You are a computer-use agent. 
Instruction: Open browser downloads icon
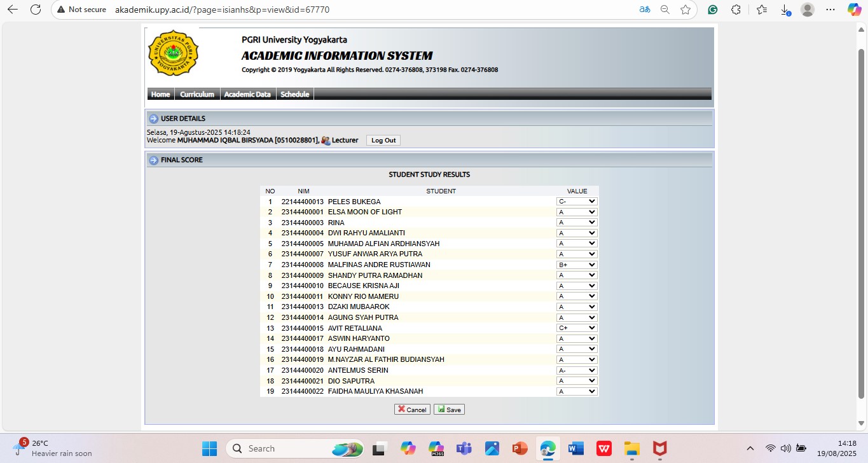pos(785,10)
